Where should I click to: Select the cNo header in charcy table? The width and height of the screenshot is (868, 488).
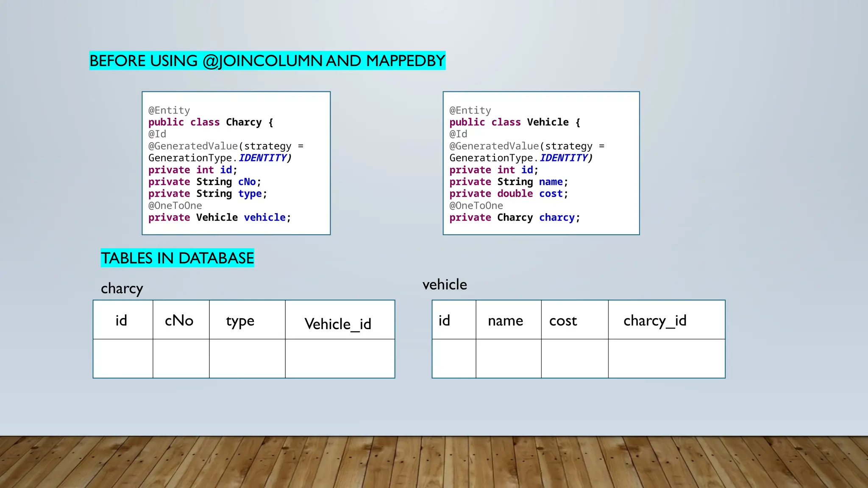(x=181, y=320)
